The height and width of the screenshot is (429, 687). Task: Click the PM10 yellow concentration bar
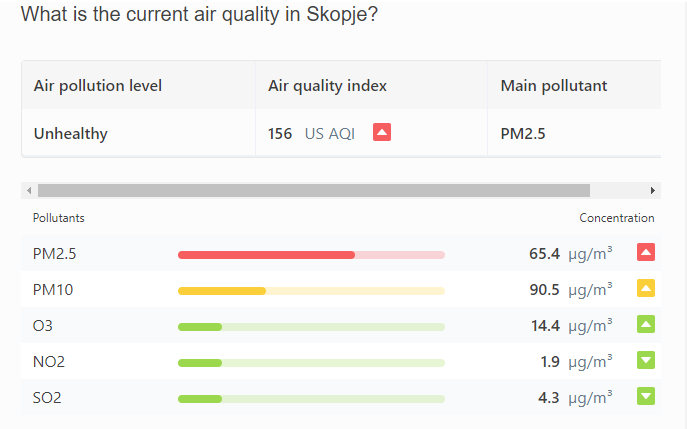tap(222, 291)
